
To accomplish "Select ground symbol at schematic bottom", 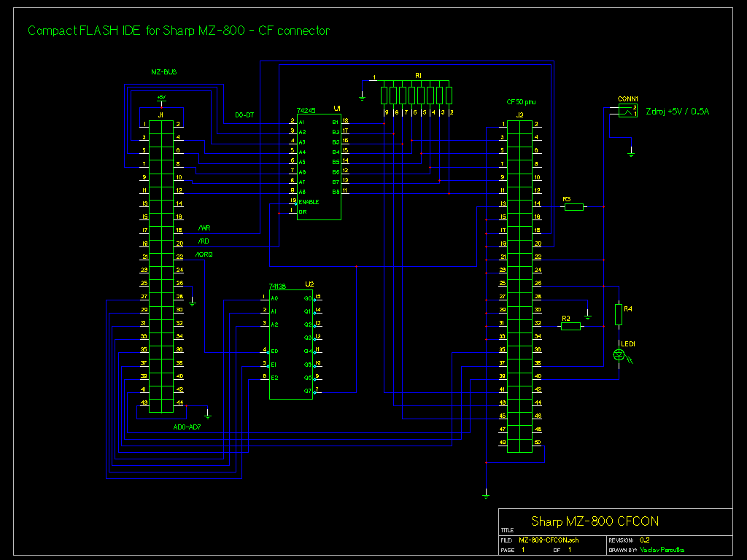I will [x=486, y=495].
